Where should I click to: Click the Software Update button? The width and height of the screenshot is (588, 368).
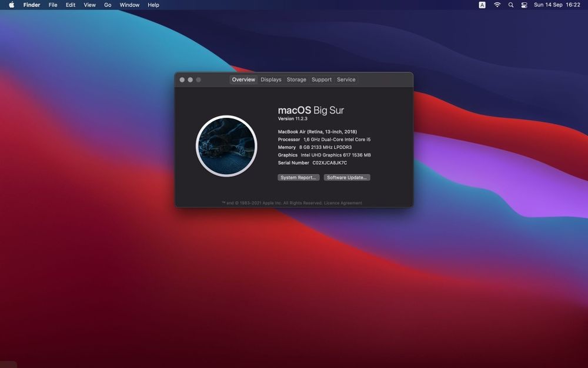[x=347, y=178]
